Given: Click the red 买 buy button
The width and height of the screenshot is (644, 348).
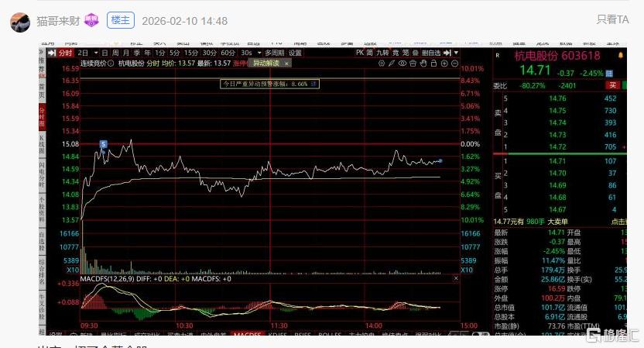Looking at the screenshot, I should click(x=612, y=85).
